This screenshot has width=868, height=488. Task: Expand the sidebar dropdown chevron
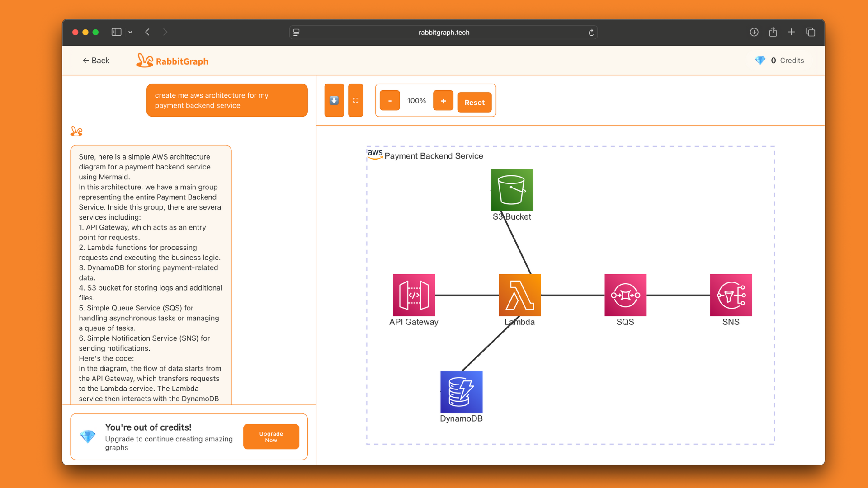130,32
